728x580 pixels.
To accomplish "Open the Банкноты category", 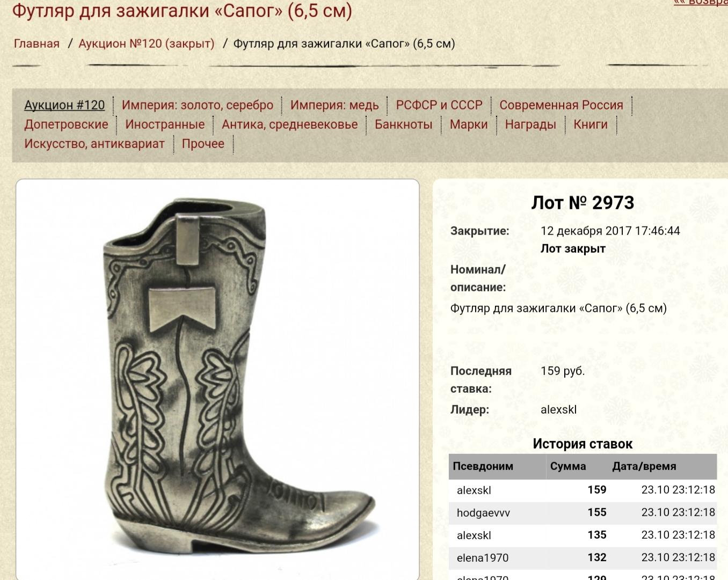I will tap(404, 124).
